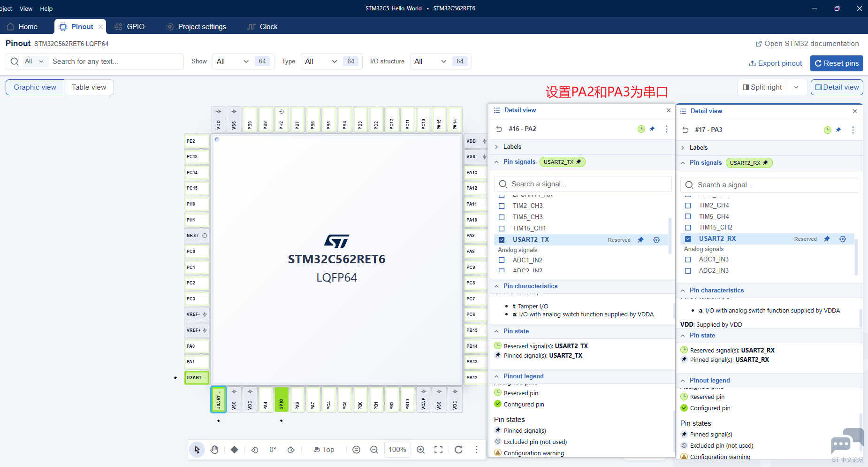Viewport: 868px width, 467px height.
Task: Click the Export pinout button
Action: point(776,63)
